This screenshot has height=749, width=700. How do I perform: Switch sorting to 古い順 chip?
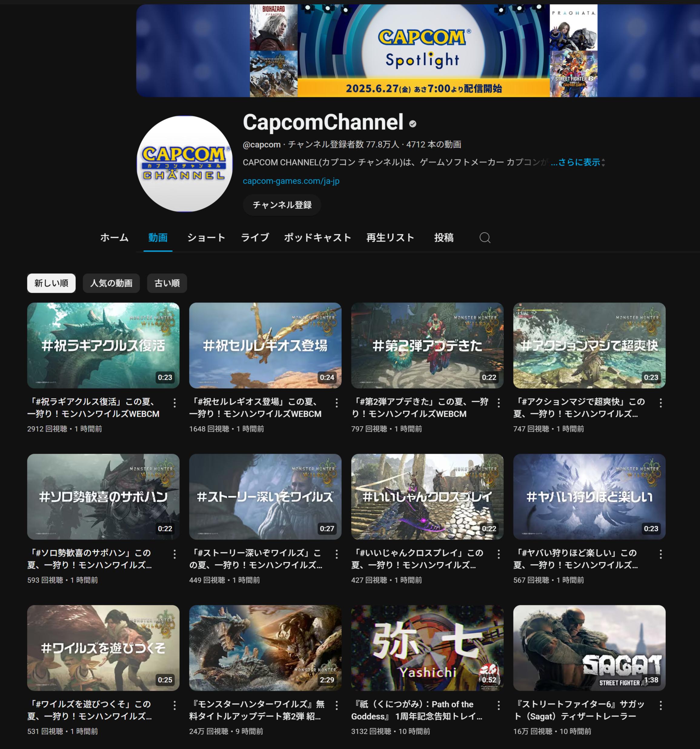pyautogui.click(x=167, y=283)
